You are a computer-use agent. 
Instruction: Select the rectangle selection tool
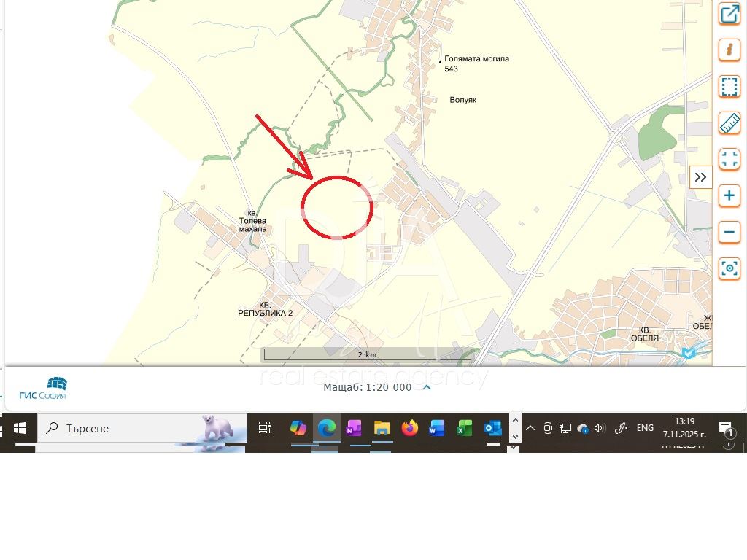(729, 87)
